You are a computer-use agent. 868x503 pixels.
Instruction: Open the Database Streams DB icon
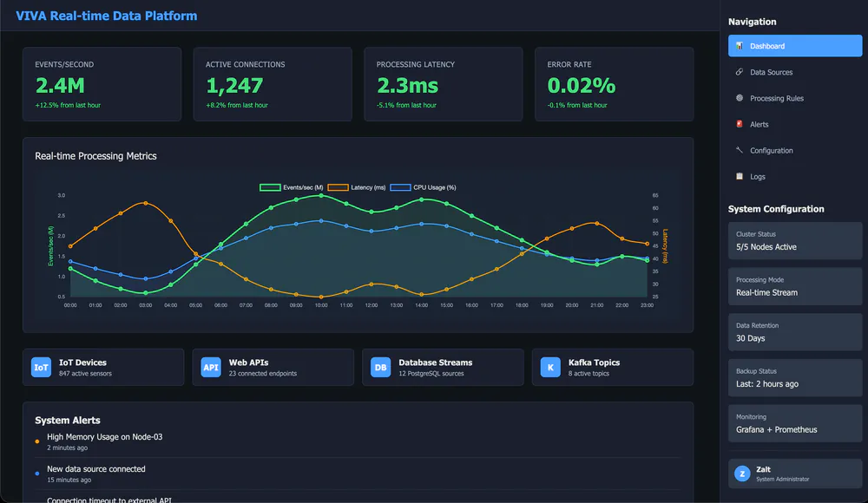click(379, 367)
